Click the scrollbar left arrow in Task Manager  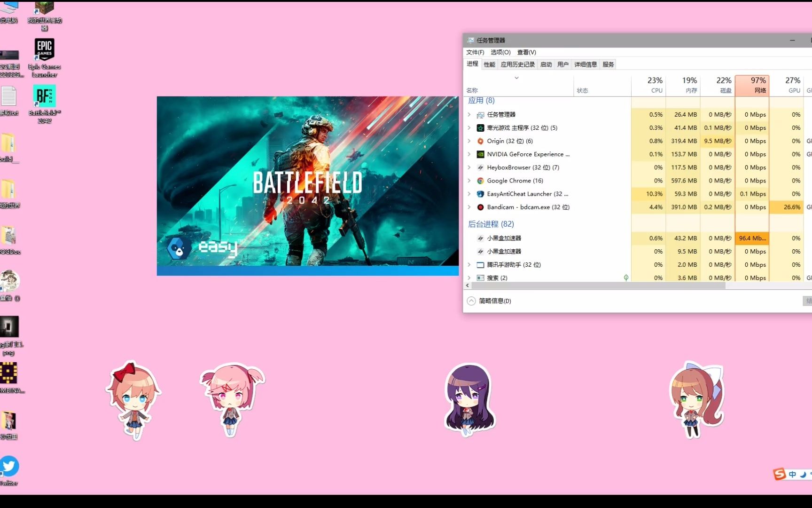coord(468,286)
